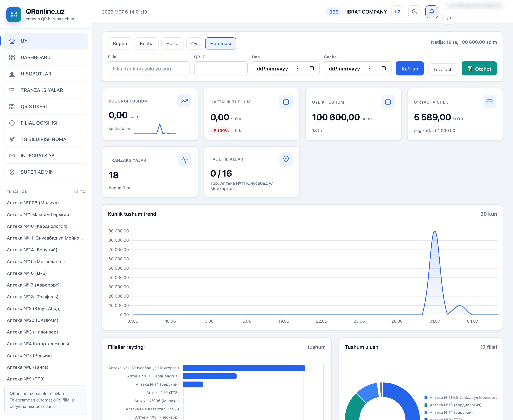513x420 pixels.
Task: Open the Dan date picker calendar icon
Action: pos(312,69)
